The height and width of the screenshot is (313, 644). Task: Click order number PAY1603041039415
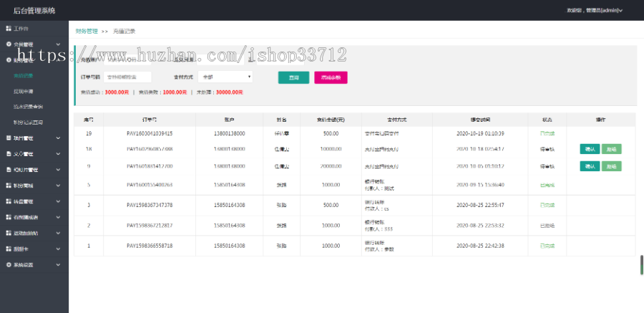pos(150,133)
